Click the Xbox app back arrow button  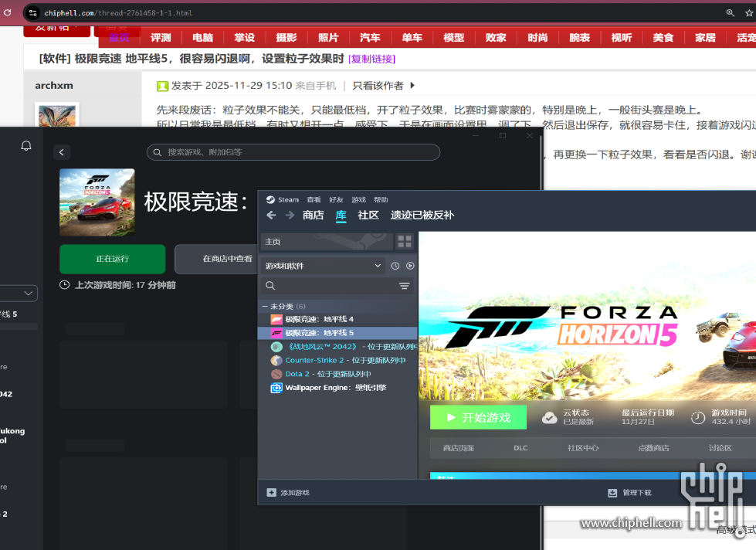63,153
